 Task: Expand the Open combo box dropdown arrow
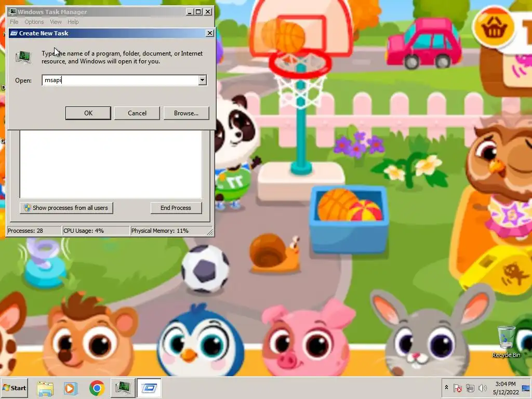click(203, 81)
